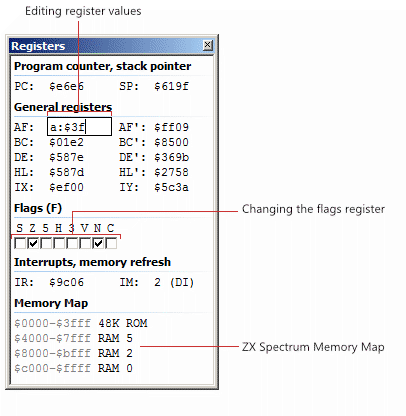Click the Memory Map section heading
Viewport: 406px width, 416px height.
51,303
